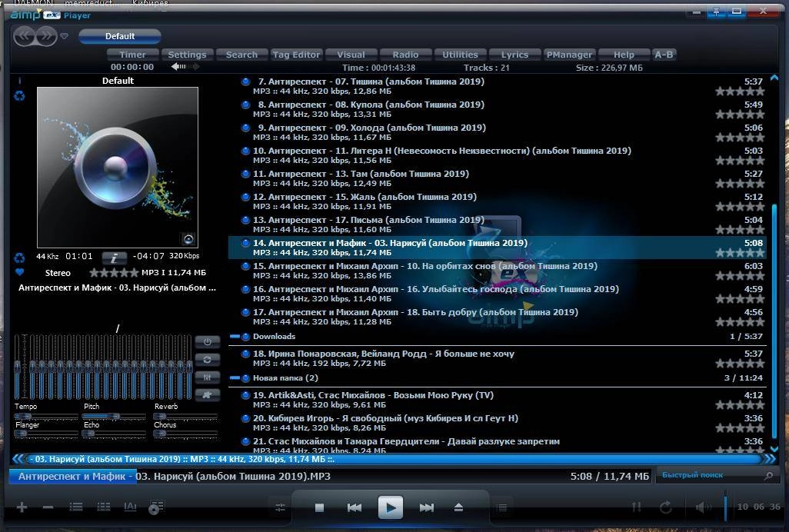Select track 18 Ирина Понаровская
Image resolution: width=789 pixels, height=532 pixels.
point(497,358)
